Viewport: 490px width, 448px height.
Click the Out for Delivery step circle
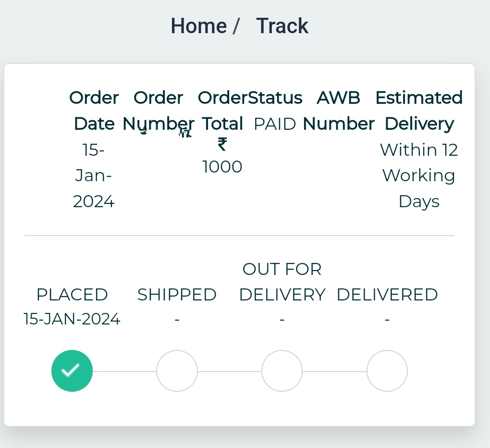click(282, 371)
